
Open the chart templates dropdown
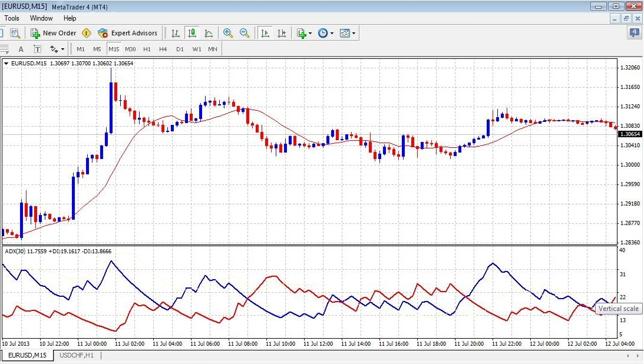click(x=348, y=33)
